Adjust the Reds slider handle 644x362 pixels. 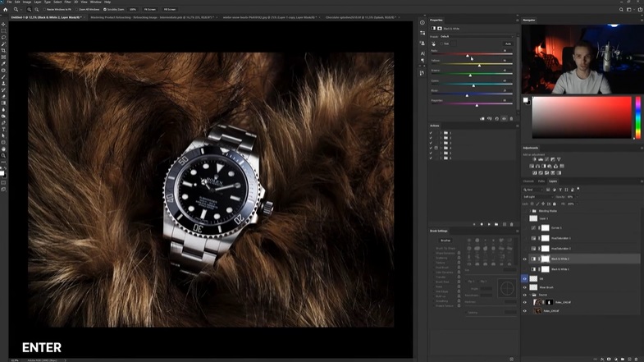(x=468, y=56)
